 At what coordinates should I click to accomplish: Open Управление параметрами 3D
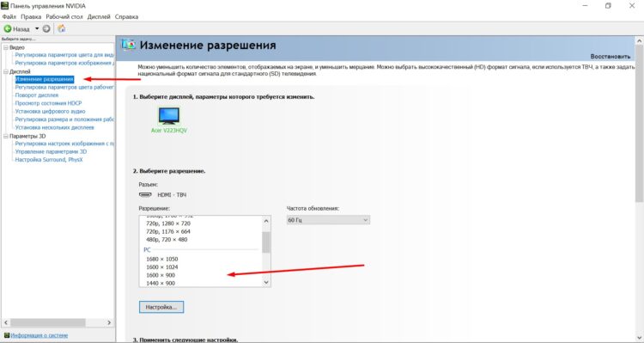[x=51, y=151]
